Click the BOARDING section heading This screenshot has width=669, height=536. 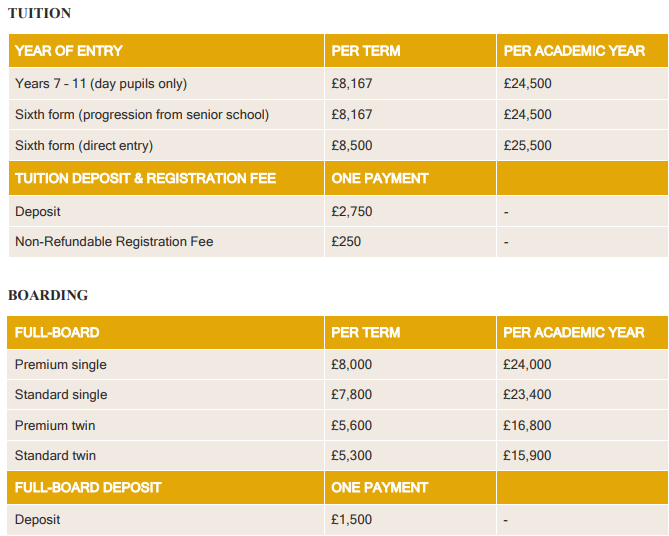pos(48,295)
